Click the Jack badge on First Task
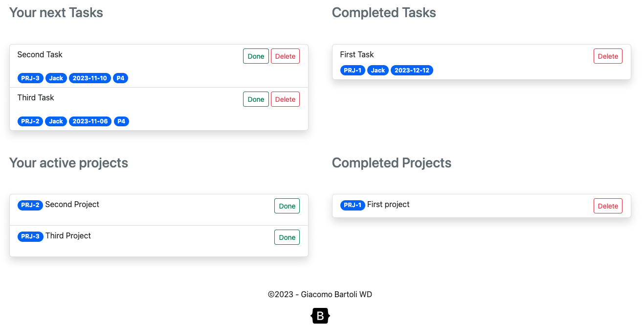 tap(378, 70)
